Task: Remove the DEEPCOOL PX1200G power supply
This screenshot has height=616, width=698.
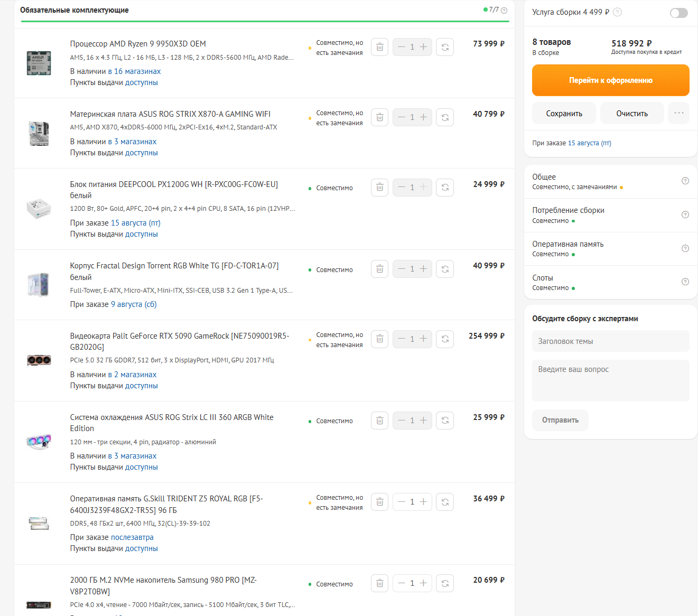Action: pyautogui.click(x=379, y=188)
